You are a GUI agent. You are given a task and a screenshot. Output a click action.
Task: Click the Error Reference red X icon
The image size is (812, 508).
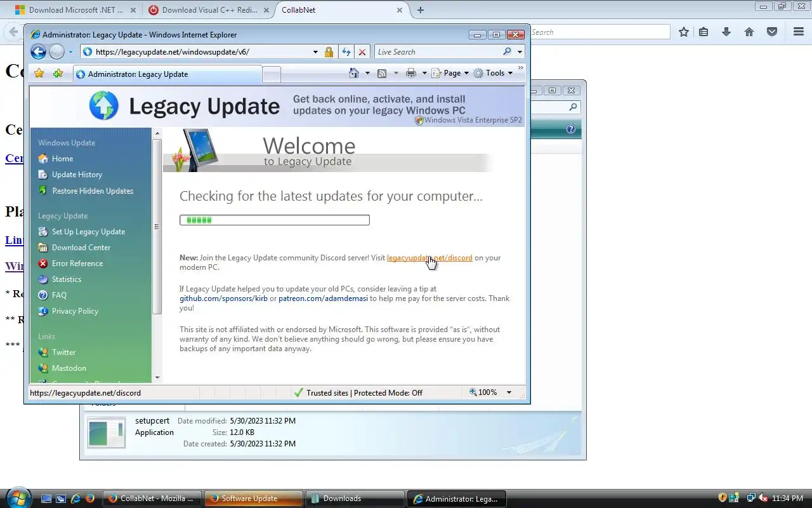click(43, 264)
